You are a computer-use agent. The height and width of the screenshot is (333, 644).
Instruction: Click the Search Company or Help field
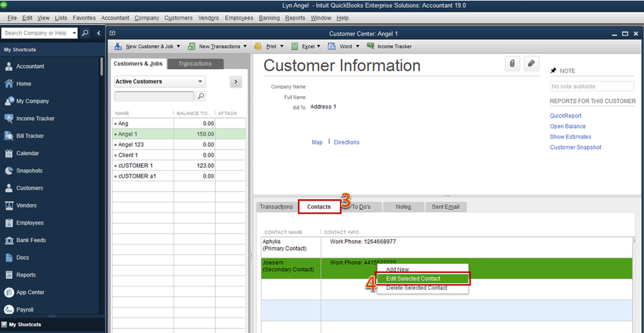pos(35,33)
